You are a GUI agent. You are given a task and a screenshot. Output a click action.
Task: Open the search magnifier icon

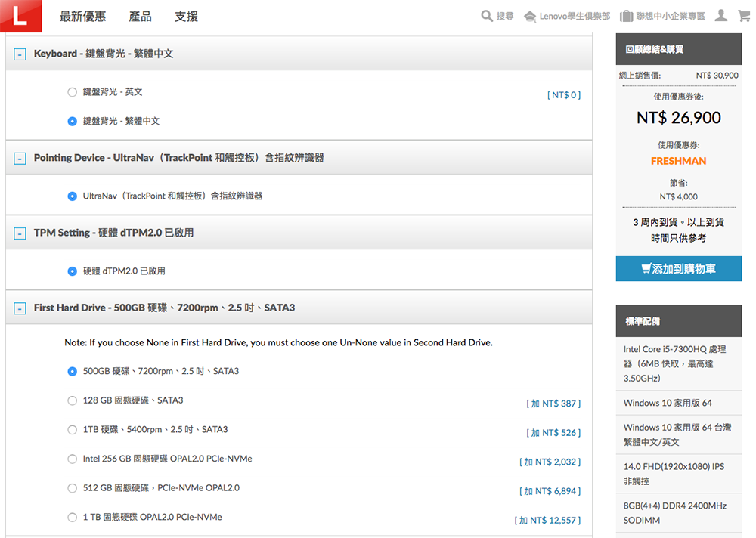[x=488, y=16]
